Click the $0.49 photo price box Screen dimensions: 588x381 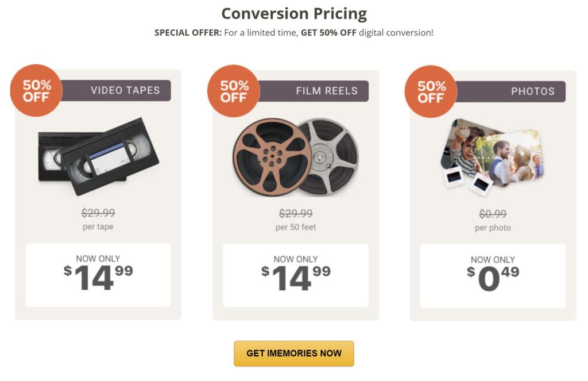pos(493,276)
